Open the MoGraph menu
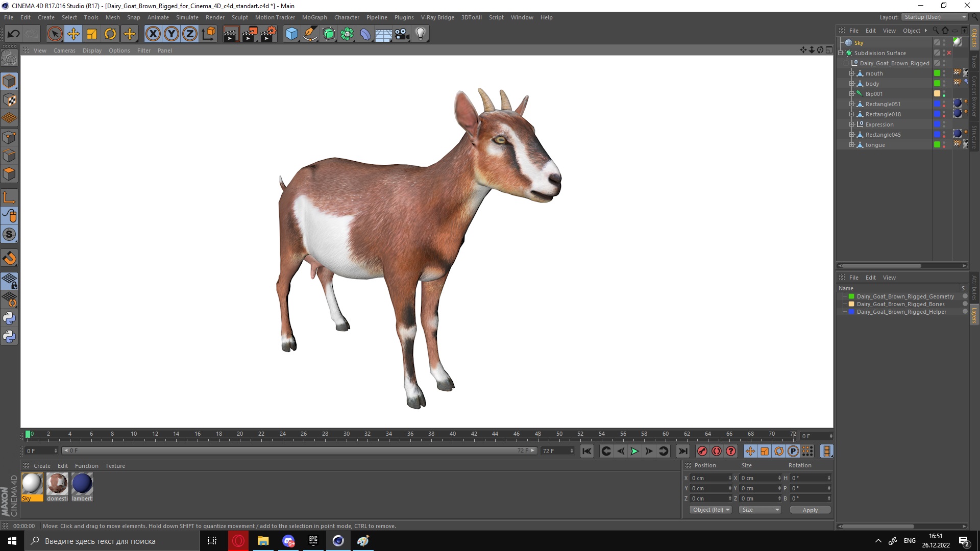This screenshot has width=980, height=551. tap(314, 17)
